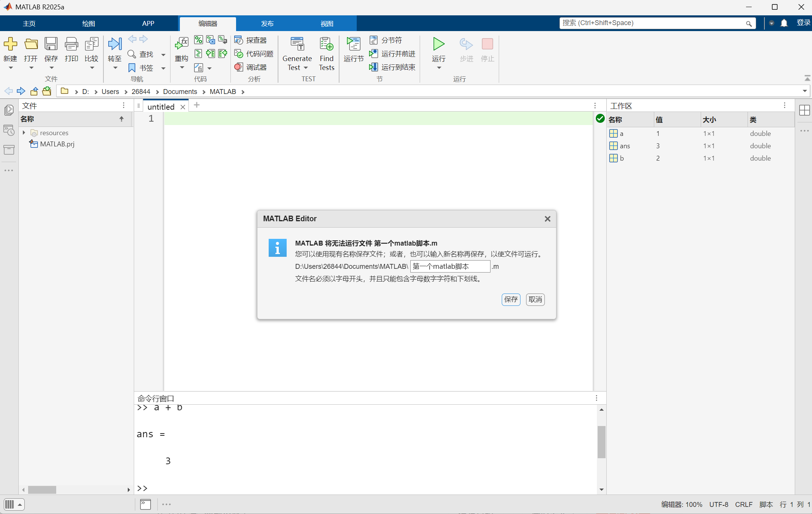Click the Compare (比较) files icon

pos(91,44)
